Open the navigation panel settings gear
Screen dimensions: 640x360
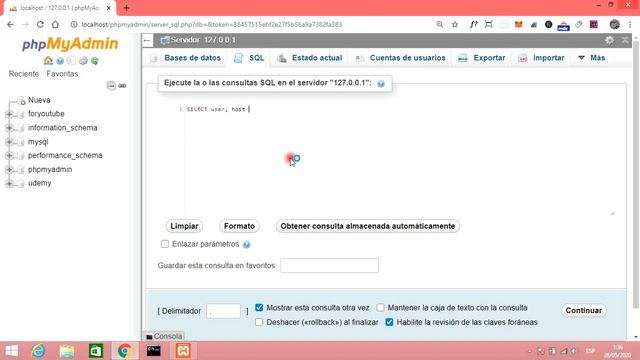[x=83, y=61]
